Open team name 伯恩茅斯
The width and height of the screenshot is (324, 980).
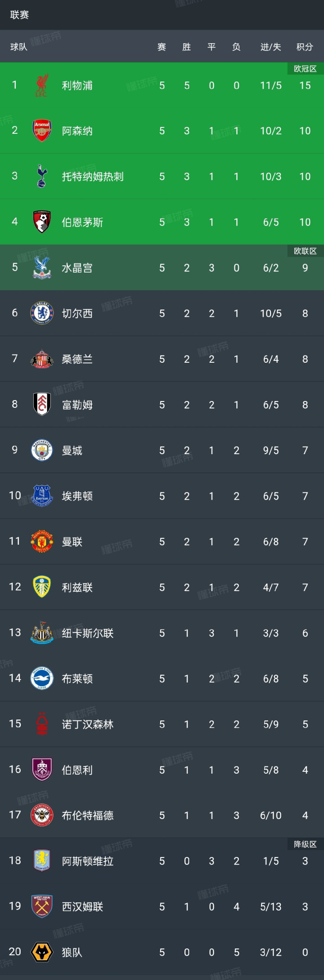[x=82, y=222]
